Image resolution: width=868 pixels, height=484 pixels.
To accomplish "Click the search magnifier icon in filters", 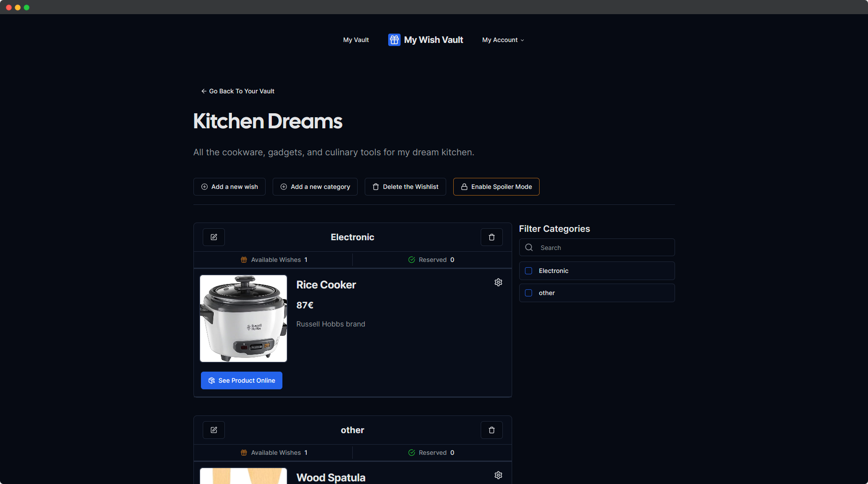I will 529,248.
